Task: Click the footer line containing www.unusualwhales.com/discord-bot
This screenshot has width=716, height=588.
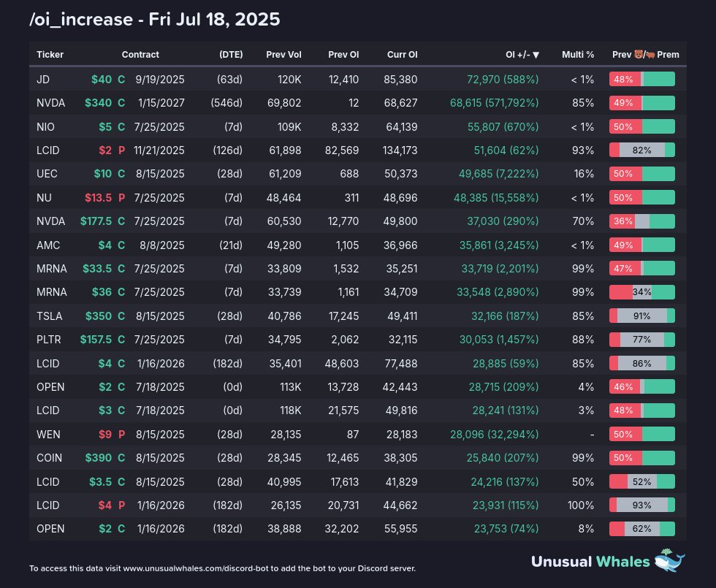Action: 222,568
